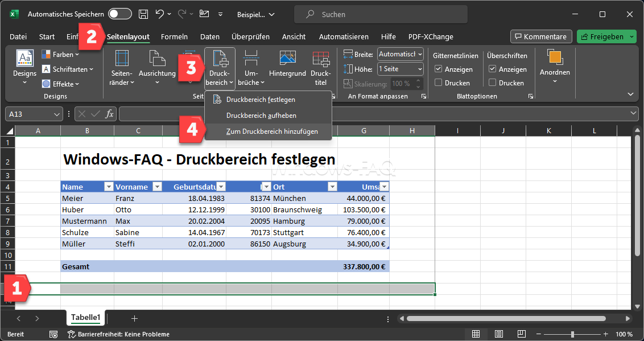Toggle the Automatisches Speichern switch

pos(119,14)
